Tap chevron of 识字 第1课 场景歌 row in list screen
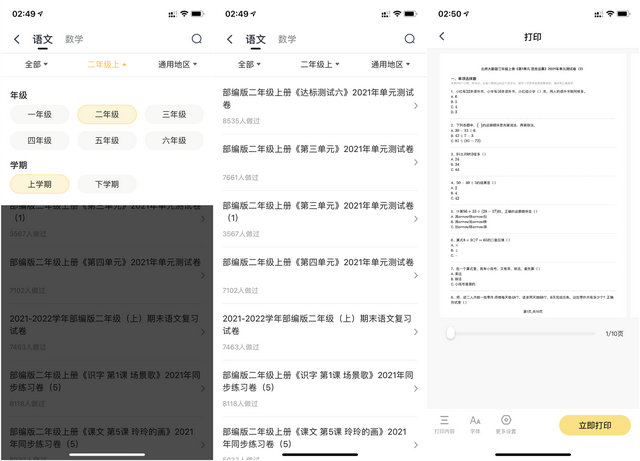 (416, 388)
